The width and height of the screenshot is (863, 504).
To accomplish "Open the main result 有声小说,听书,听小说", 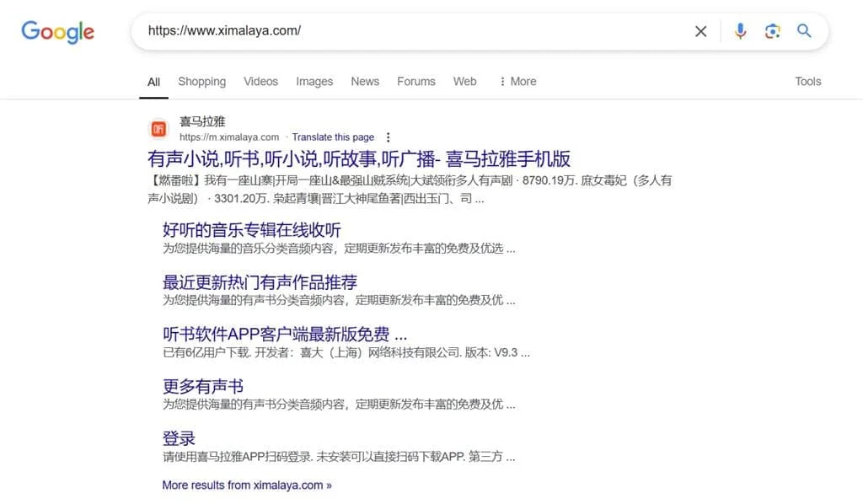I will click(359, 159).
